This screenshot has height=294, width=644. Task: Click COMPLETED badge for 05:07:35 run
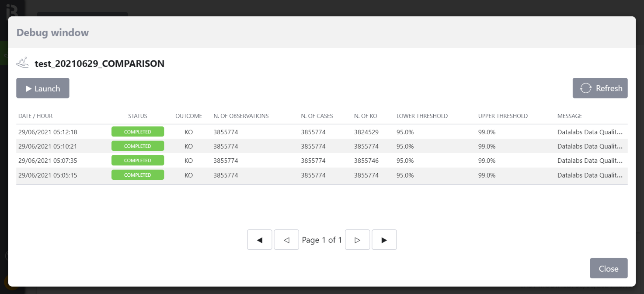click(138, 161)
